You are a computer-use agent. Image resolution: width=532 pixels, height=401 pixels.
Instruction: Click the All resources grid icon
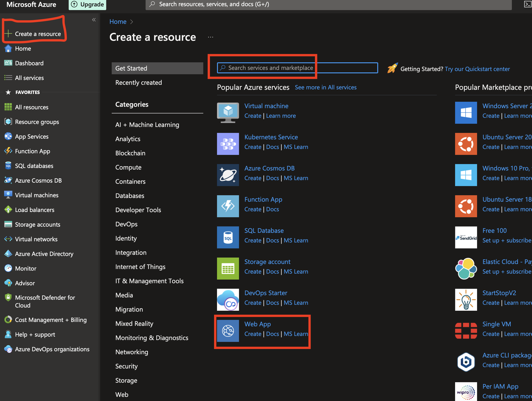click(8, 107)
